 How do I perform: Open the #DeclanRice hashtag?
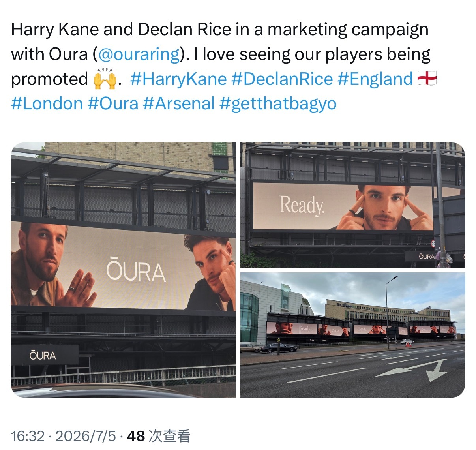coord(282,79)
